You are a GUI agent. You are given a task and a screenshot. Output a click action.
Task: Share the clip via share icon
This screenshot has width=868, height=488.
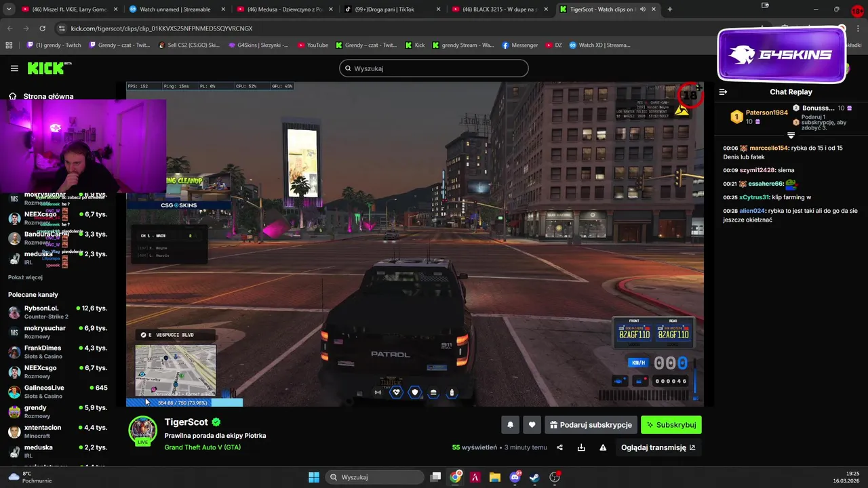(559, 447)
